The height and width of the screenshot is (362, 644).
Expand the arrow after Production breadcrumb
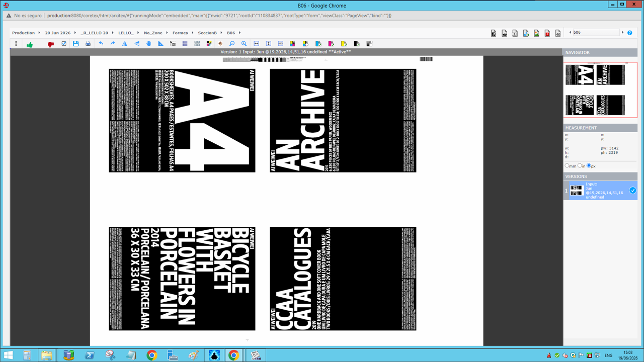tap(39, 33)
